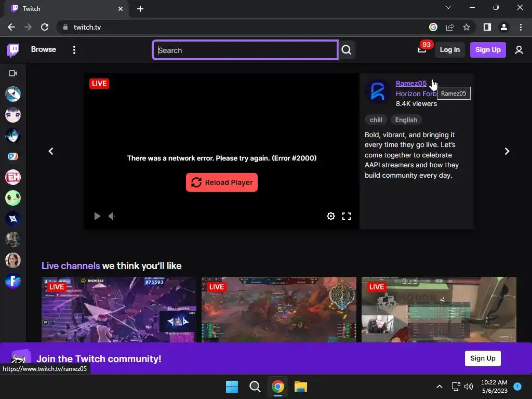Reload the browser page
The image size is (532, 399).
(45, 27)
